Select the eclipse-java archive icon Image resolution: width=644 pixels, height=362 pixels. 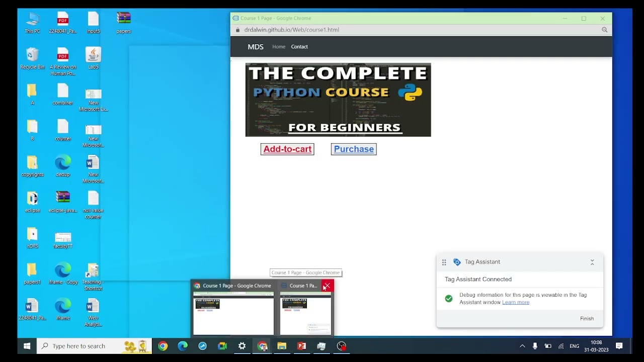click(63, 202)
